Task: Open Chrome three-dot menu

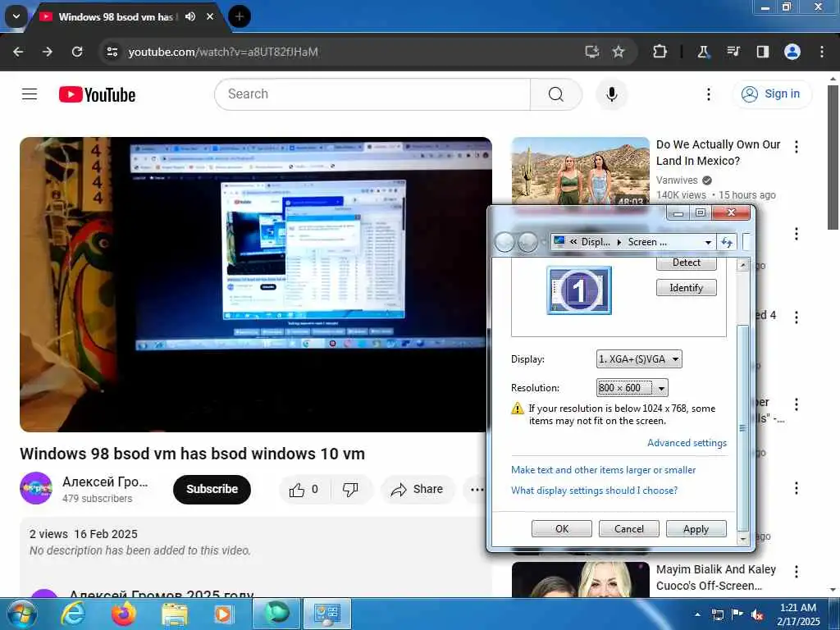Action: [x=822, y=52]
